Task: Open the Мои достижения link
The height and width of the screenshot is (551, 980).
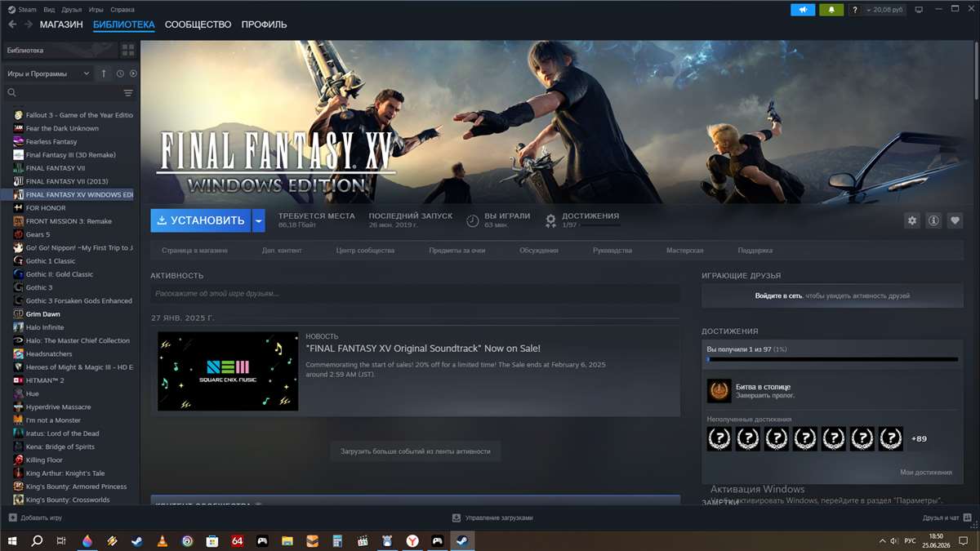Action: pyautogui.click(x=926, y=472)
